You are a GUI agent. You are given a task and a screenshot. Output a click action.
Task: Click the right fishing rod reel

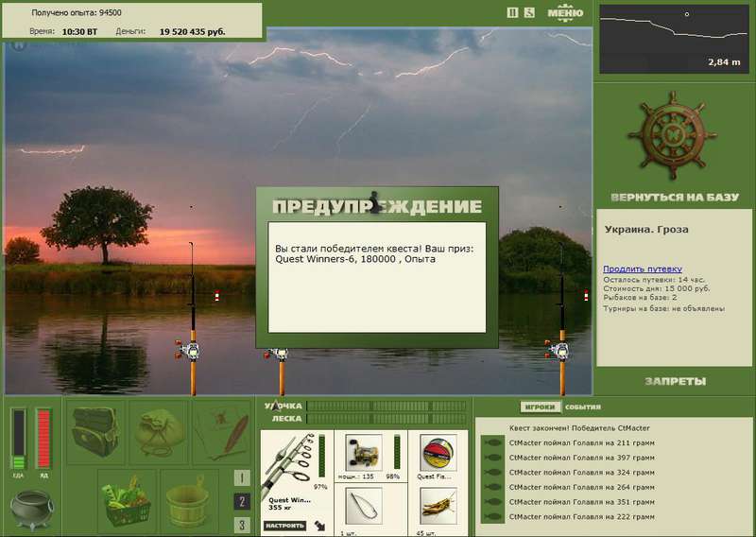point(558,350)
